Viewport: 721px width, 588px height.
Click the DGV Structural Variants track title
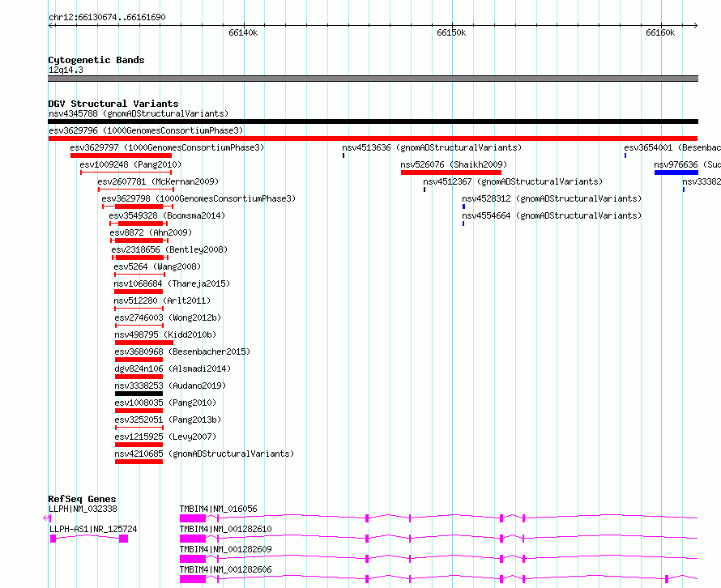pyautogui.click(x=113, y=104)
